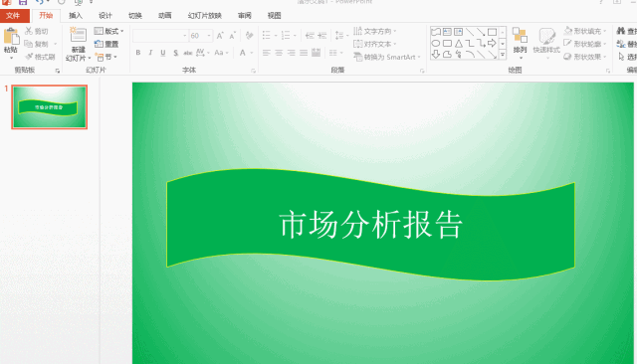Open Convert to SmartArt dropdown

coord(387,57)
